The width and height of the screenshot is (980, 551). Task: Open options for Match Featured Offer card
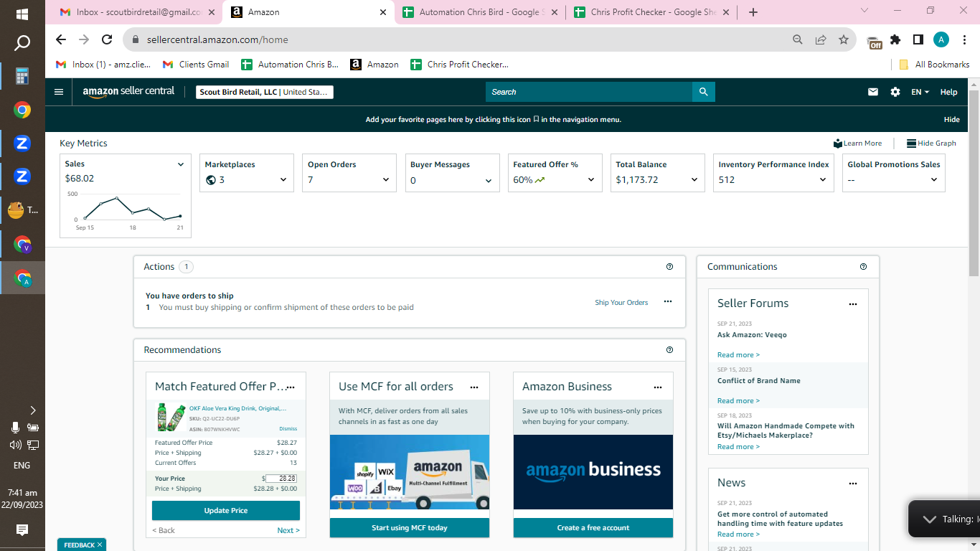click(x=291, y=387)
